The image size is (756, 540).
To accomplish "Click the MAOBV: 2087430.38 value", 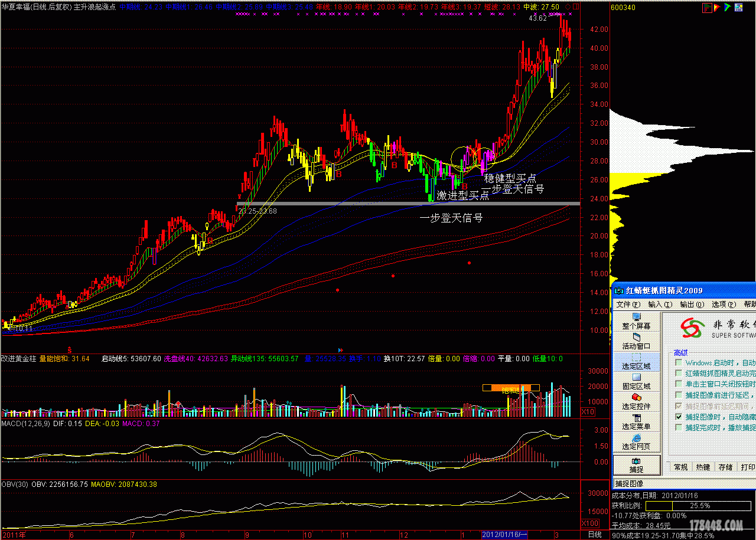I will [x=124, y=484].
